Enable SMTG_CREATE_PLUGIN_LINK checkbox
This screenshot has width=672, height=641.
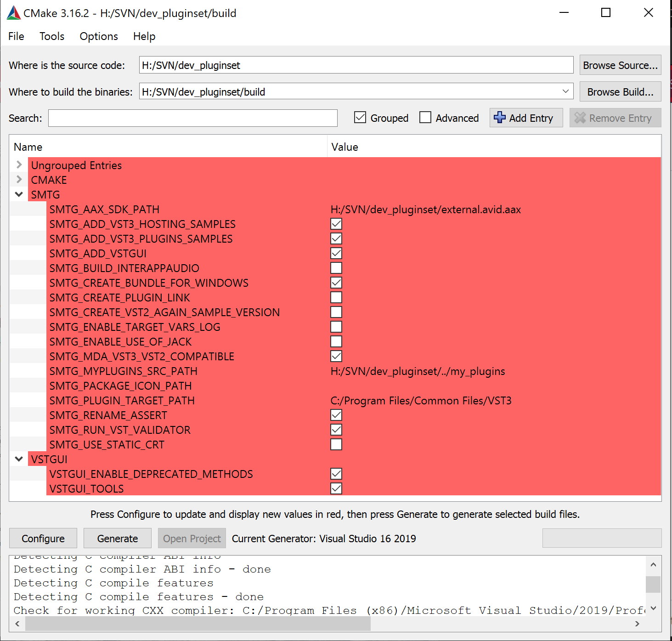tap(336, 297)
